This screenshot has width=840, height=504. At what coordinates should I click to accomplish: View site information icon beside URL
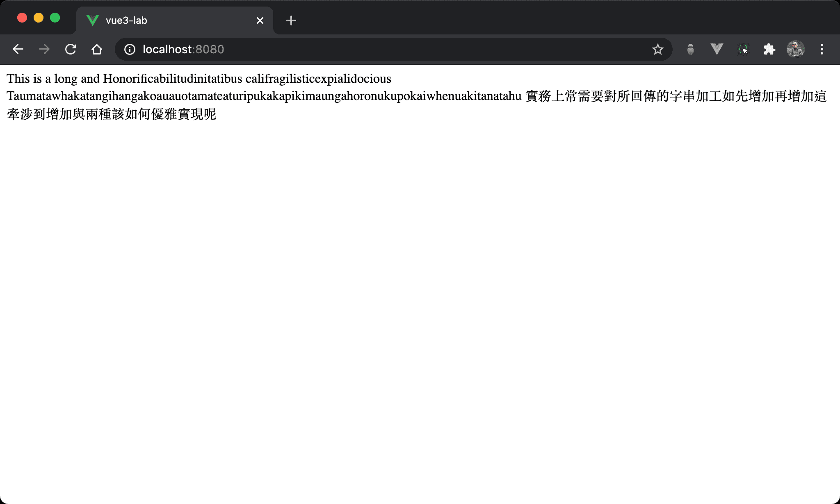pyautogui.click(x=130, y=49)
